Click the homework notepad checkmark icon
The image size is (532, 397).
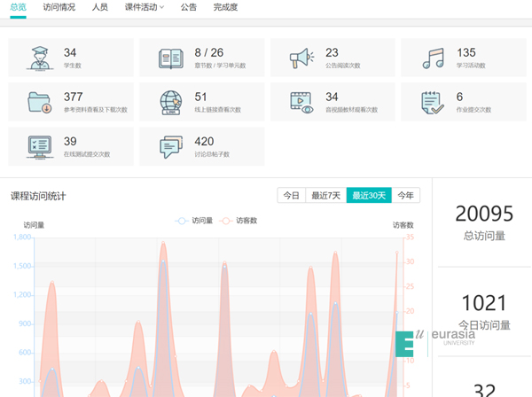pyautogui.click(x=434, y=102)
